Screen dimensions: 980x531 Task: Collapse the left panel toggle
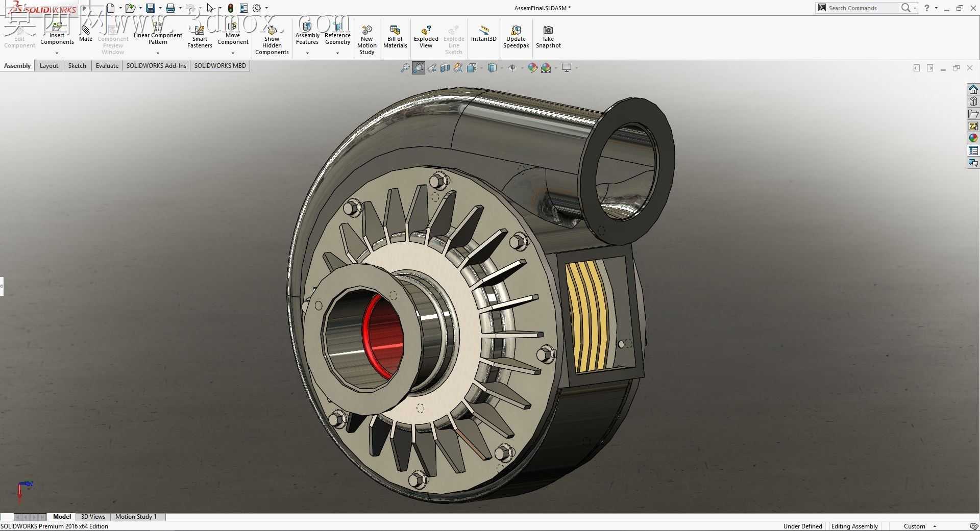coord(917,68)
